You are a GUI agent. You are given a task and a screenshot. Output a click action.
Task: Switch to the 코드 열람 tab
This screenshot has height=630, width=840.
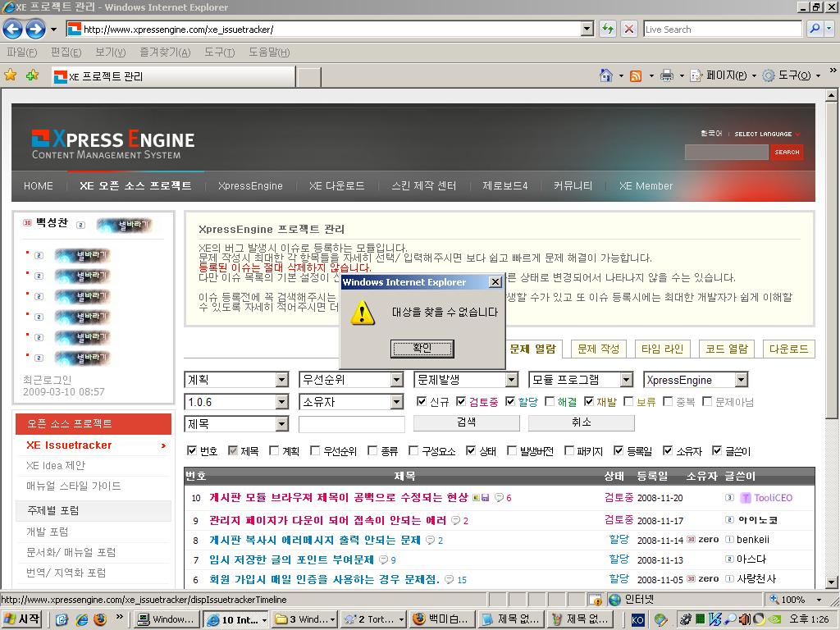(x=727, y=349)
